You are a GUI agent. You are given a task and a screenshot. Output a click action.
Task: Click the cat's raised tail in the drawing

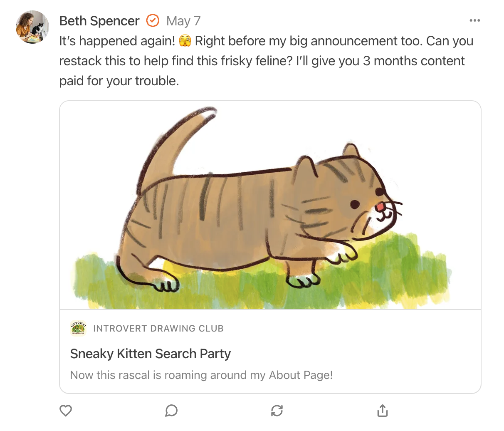175,141
